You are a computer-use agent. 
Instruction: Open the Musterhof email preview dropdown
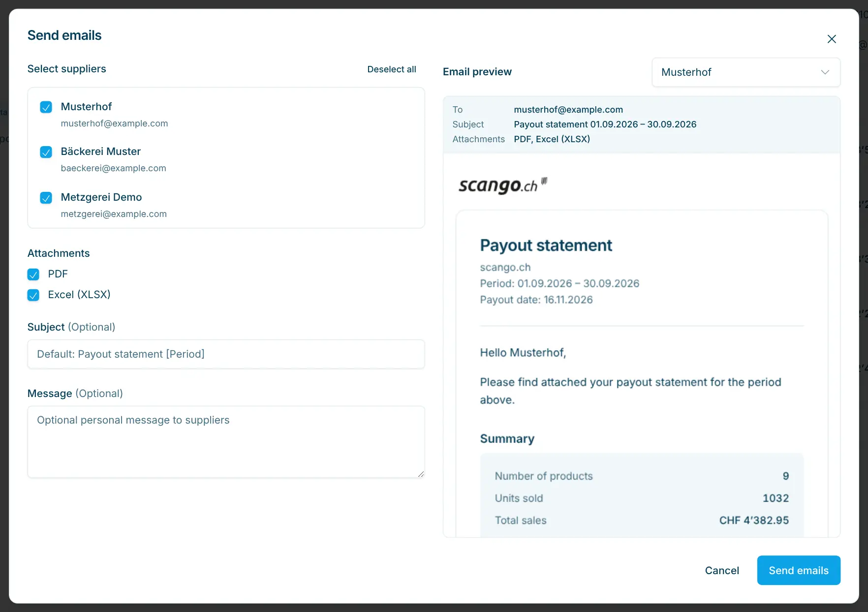[746, 72]
